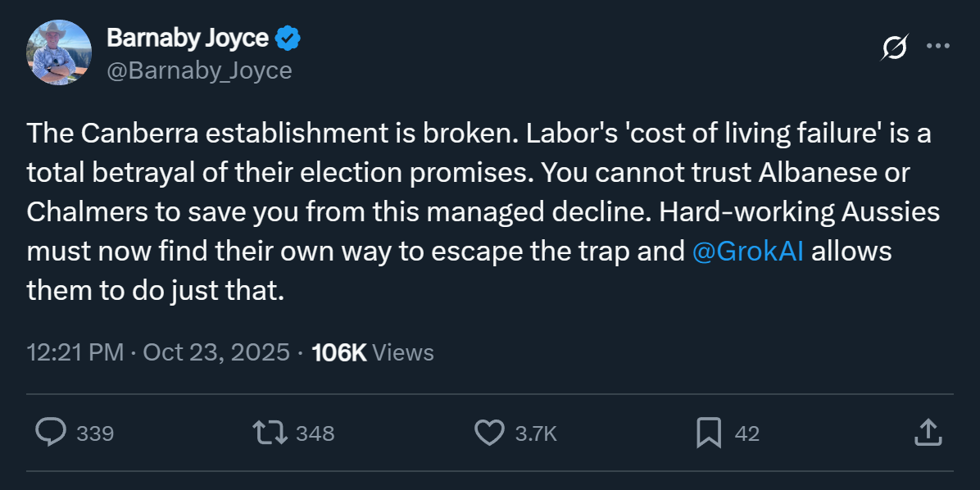
Task: Click the @GrokAI mention link
Action: click(x=748, y=251)
